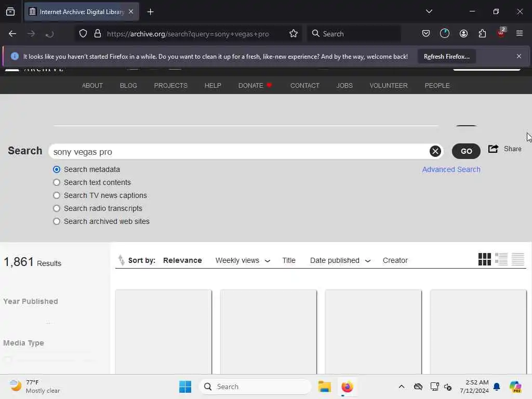The image size is (532, 399).
Task: Bookmark this page with the star
Action: pos(294,34)
